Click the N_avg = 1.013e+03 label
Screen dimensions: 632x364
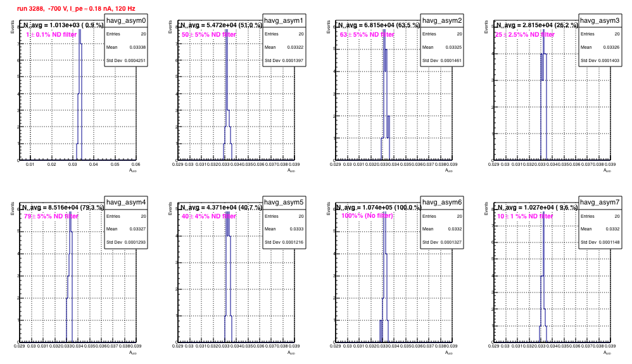tap(63, 25)
